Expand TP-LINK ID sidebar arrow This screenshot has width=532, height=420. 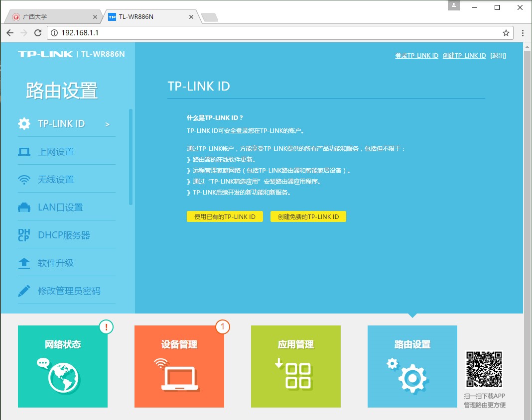107,124
